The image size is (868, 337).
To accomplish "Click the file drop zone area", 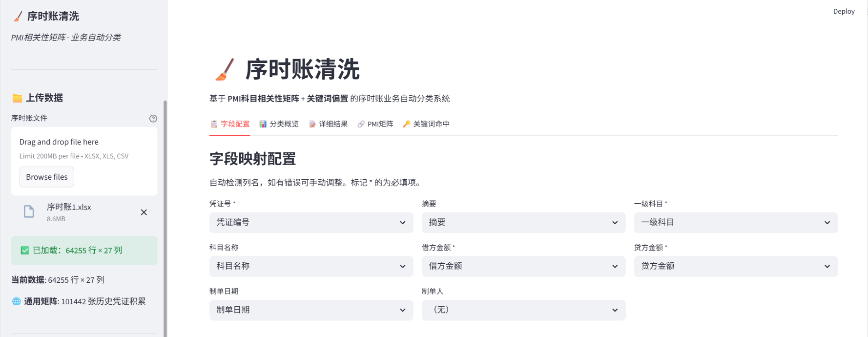I will (x=84, y=162).
